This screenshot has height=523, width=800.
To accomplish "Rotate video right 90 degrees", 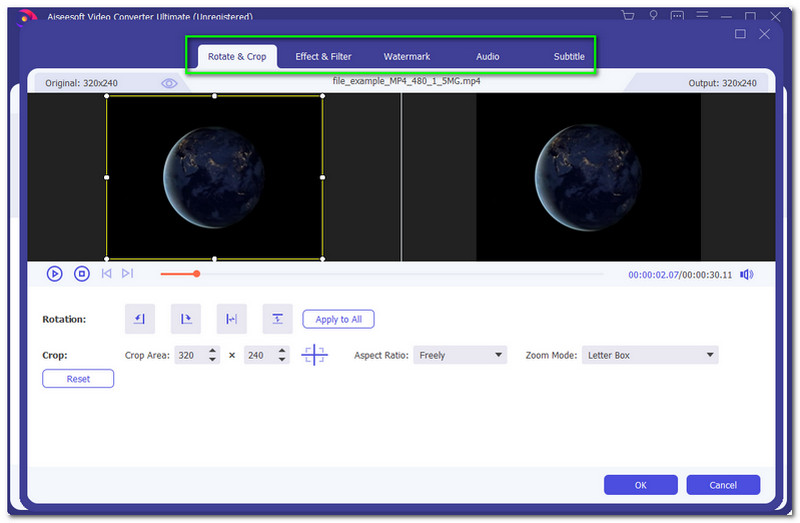I will click(186, 319).
